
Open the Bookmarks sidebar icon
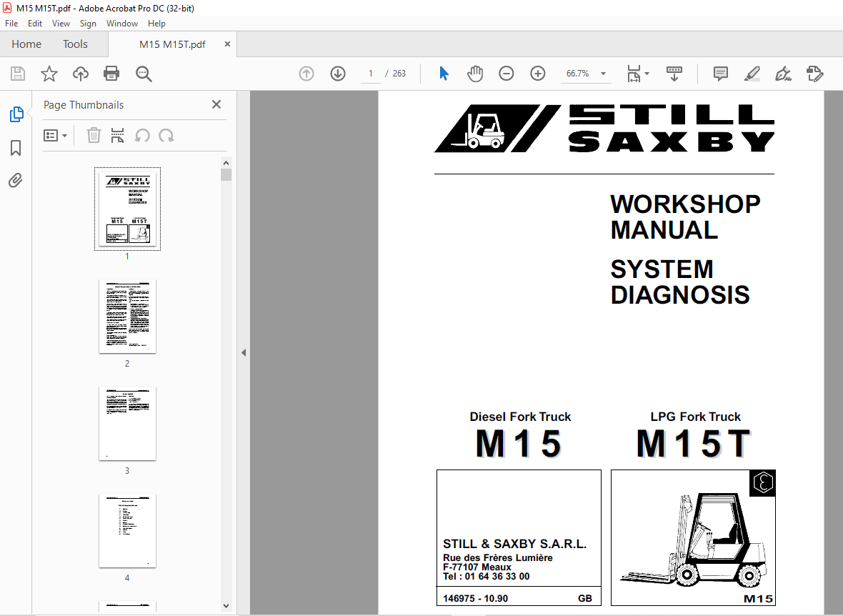(16, 148)
